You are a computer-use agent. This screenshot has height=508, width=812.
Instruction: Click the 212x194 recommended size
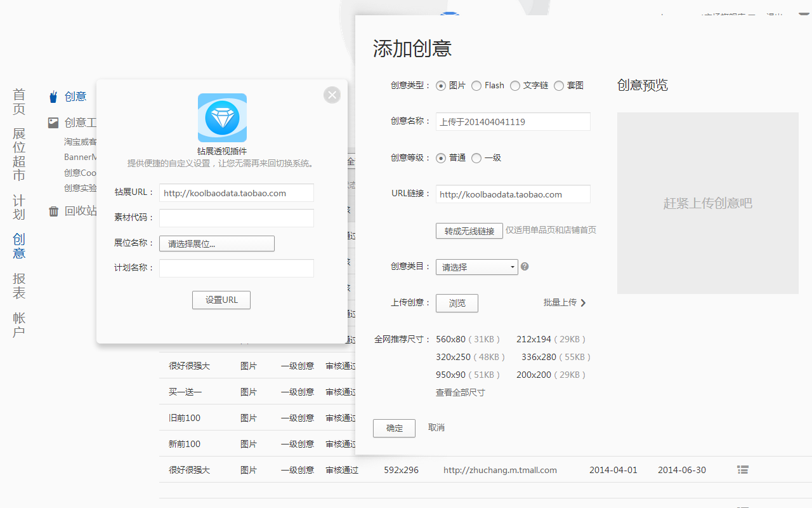tap(534, 339)
